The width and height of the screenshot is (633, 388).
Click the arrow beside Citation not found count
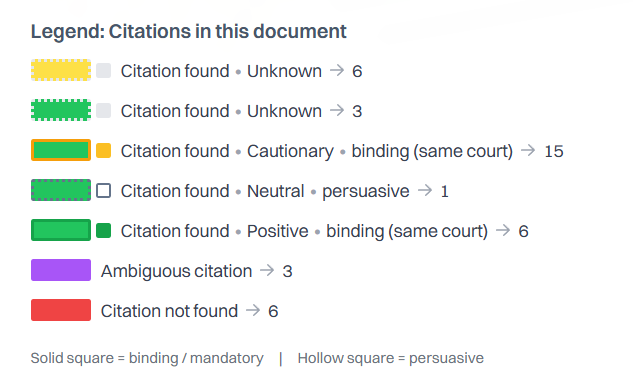coord(253,310)
